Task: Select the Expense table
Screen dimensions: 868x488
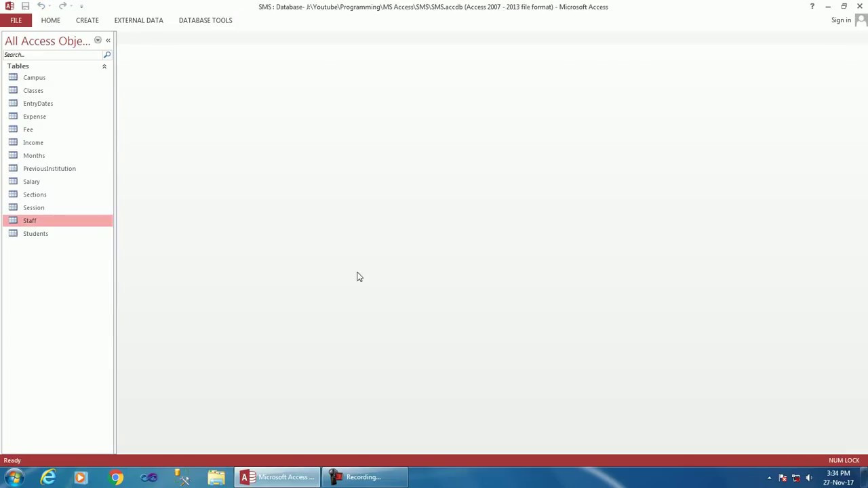Action: [58, 117]
